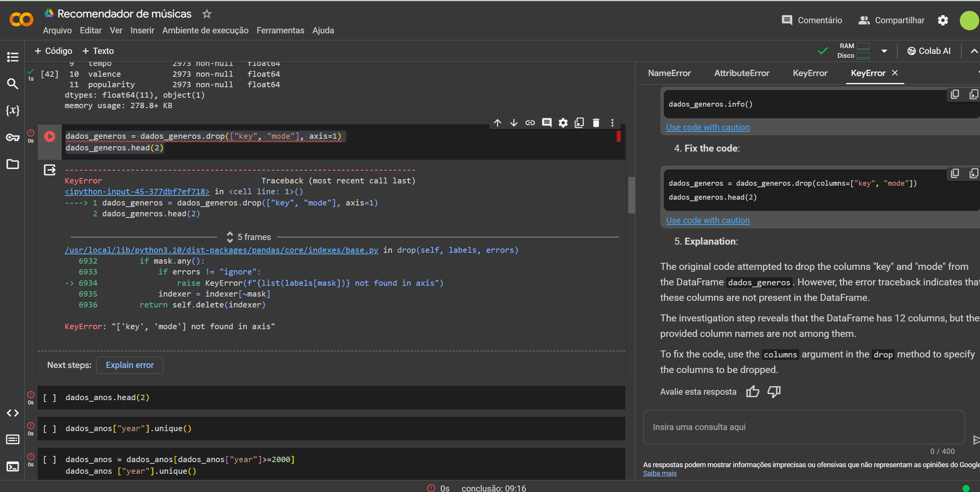Image resolution: width=980 pixels, height=492 pixels.
Task: Open the files folder panel
Action: tap(12, 164)
